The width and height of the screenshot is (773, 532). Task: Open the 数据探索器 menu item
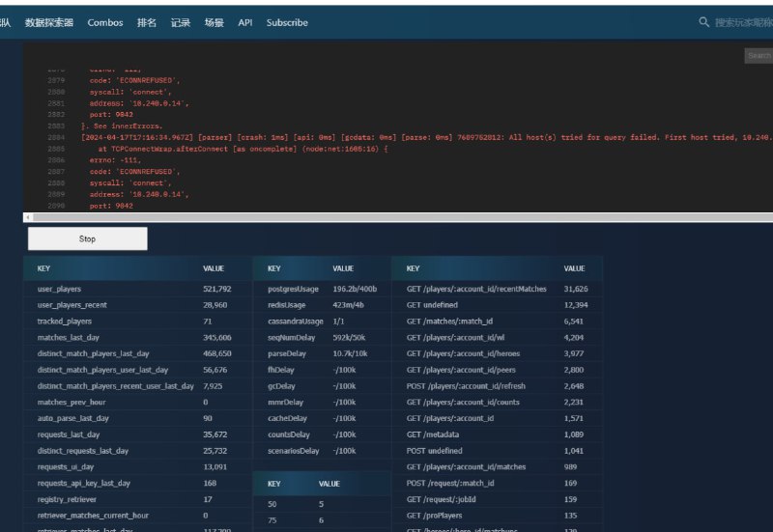click(49, 22)
